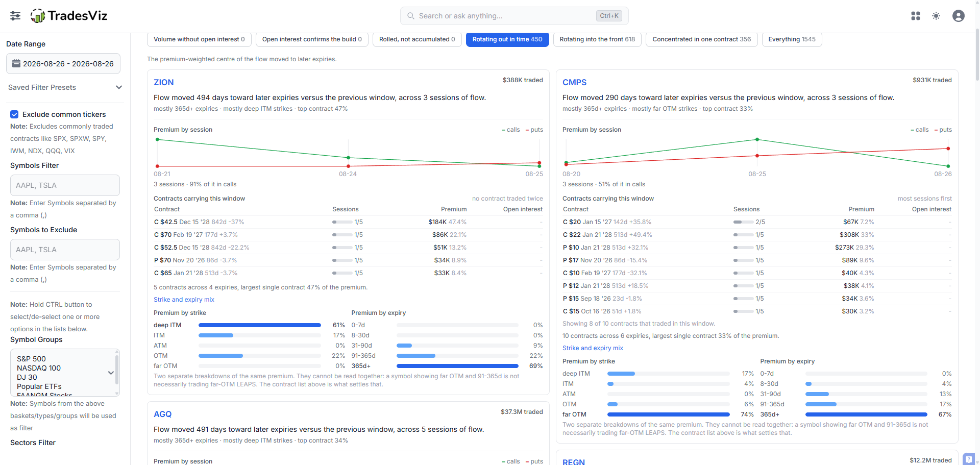The image size is (980, 465).
Task: Open the Everything 1545 tab
Action: point(792,39)
